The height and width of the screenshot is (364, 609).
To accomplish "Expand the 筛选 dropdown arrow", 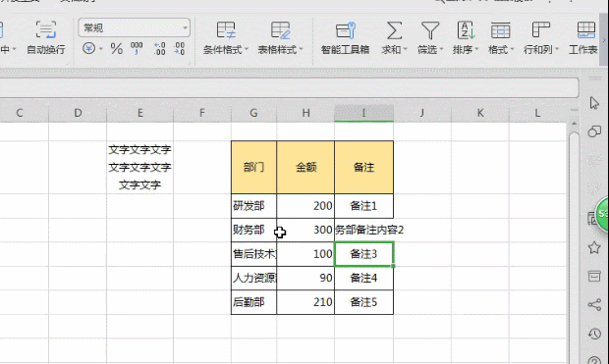I will tap(441, 49).
